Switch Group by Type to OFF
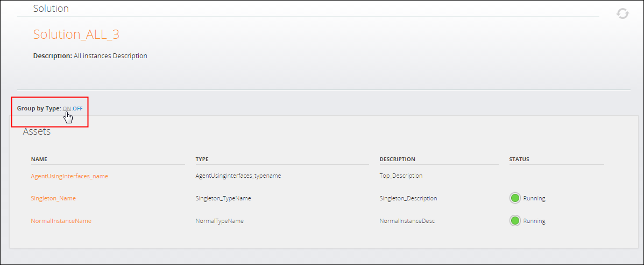Screen dimensions: 644x265 (x=78, y=108)
